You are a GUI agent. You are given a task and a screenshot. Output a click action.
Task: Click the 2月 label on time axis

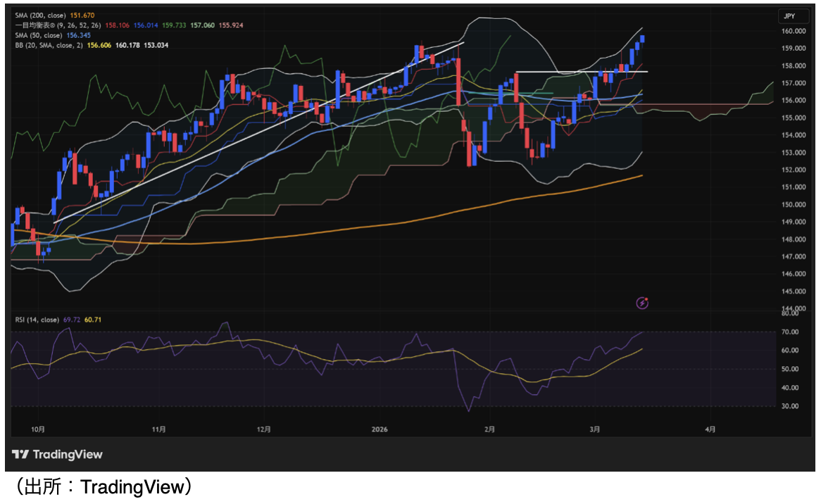pos(489,429)
